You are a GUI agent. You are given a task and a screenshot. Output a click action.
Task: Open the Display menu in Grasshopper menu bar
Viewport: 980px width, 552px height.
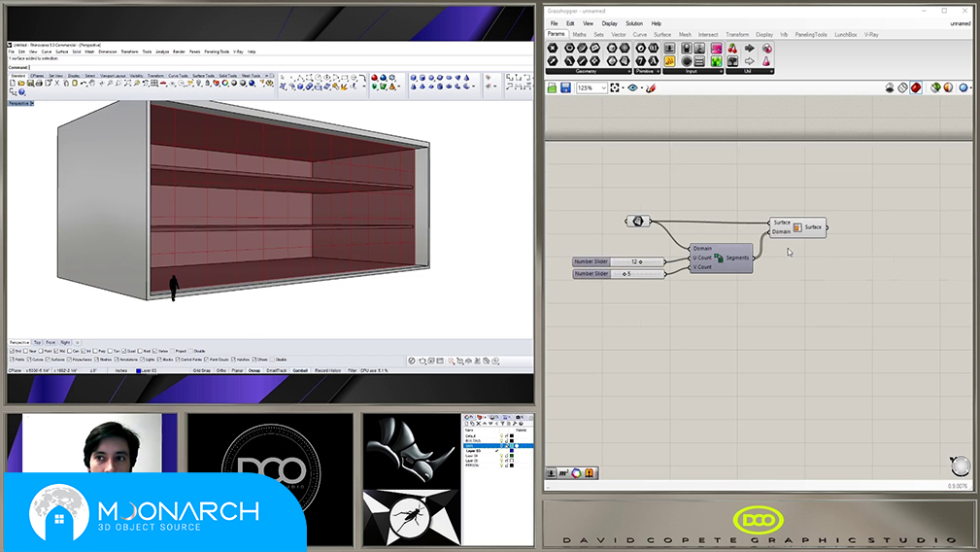tap(609, 23)
